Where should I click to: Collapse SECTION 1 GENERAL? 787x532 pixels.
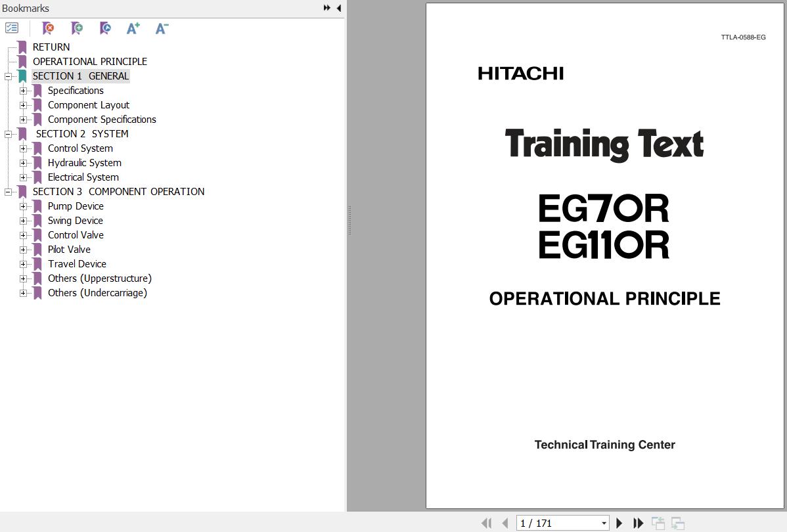(9, 76)
